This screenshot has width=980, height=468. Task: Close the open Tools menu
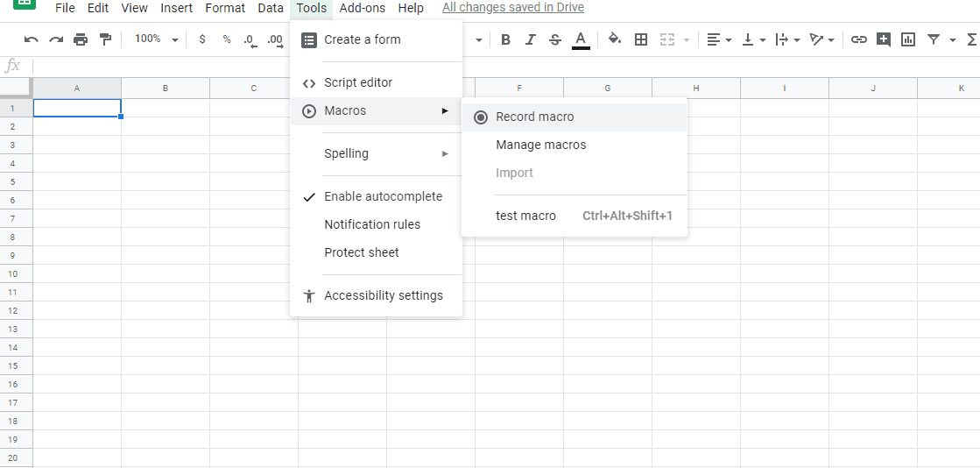[x=311, y=8]
